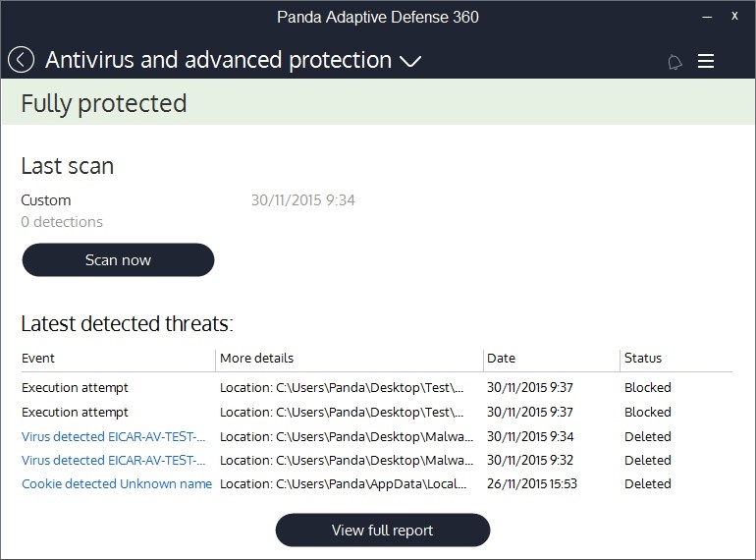Open View full report
The width and height of the screenshot is (756, 560).
click(x=382, y=531)
